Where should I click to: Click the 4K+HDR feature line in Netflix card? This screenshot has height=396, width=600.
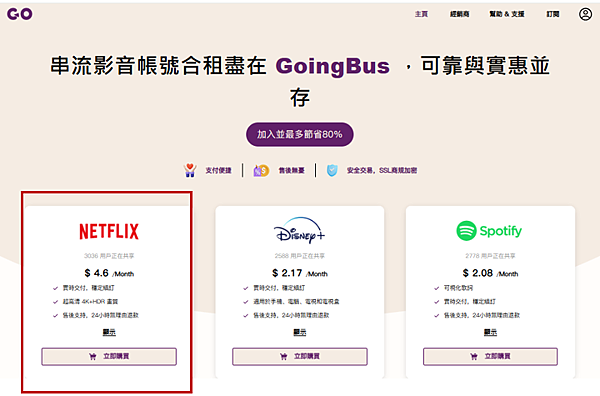pyautogui.click(x=90, y=301)
